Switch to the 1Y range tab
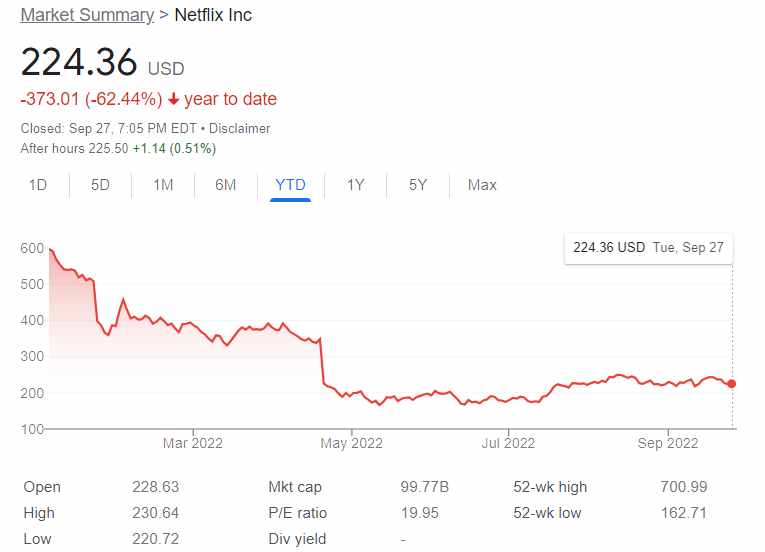The image size is (765, 552). point(355,185)
